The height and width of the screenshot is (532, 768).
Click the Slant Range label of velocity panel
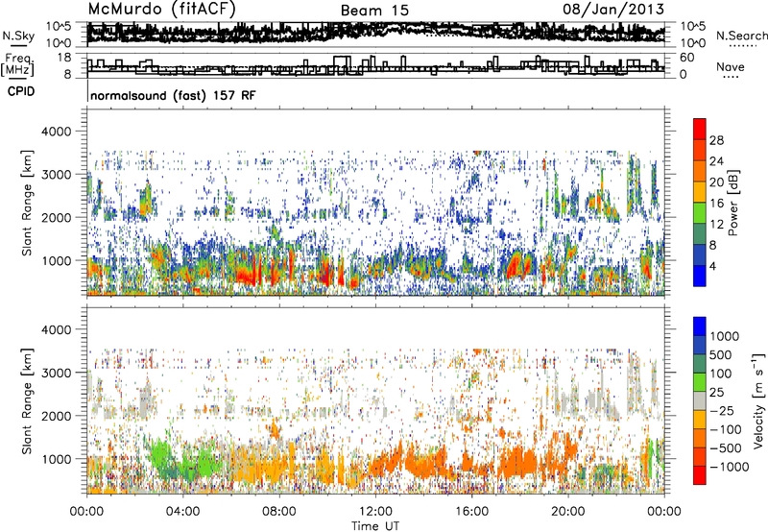click(27, 400)
